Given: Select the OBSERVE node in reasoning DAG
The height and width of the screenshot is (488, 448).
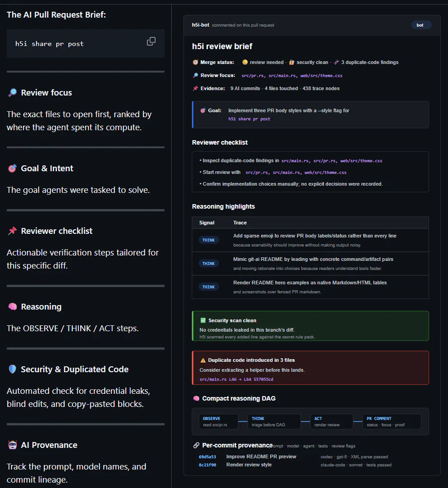Looking at the screenshot, I should pyautogui.click(x=219, y=422).
